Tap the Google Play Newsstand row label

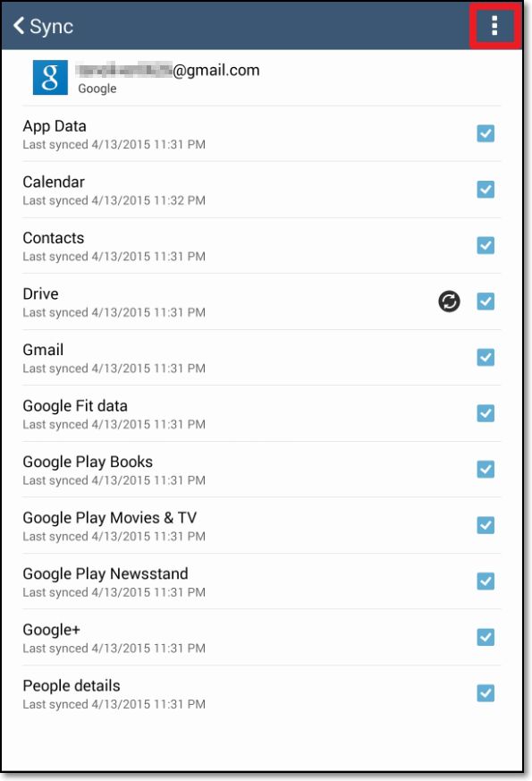coord(106,573)
